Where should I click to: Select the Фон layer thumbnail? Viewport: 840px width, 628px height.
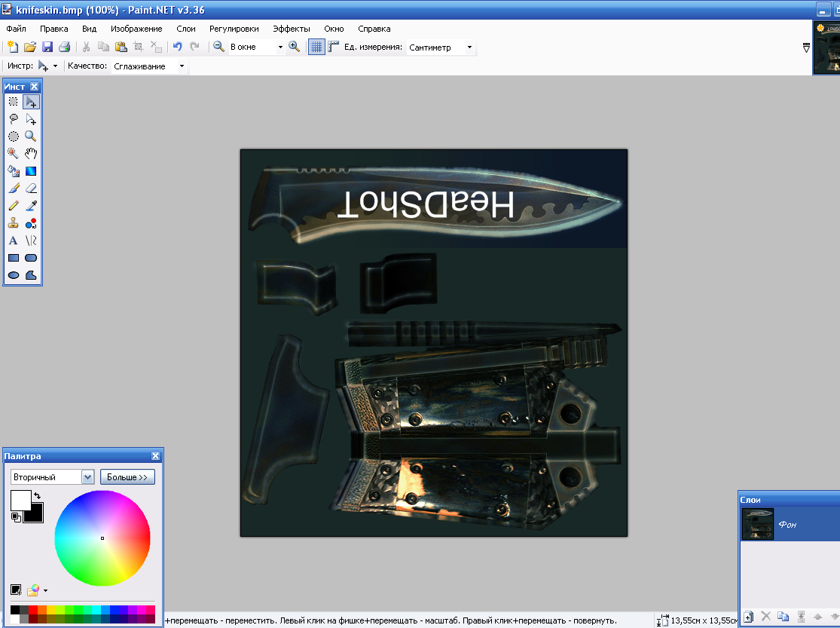(x=757, y=524)
